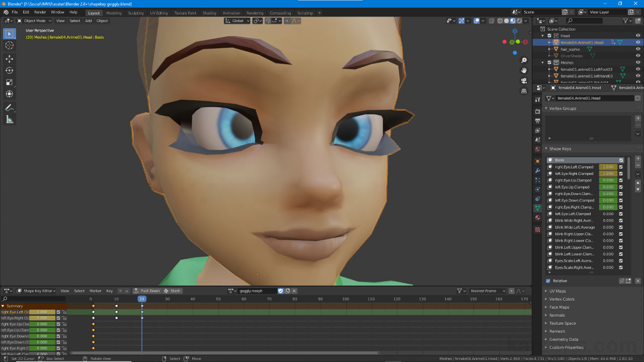This screenshot has height=362, width=644.
Task: Choose the Select Box tool
Action: coord(9,34)
